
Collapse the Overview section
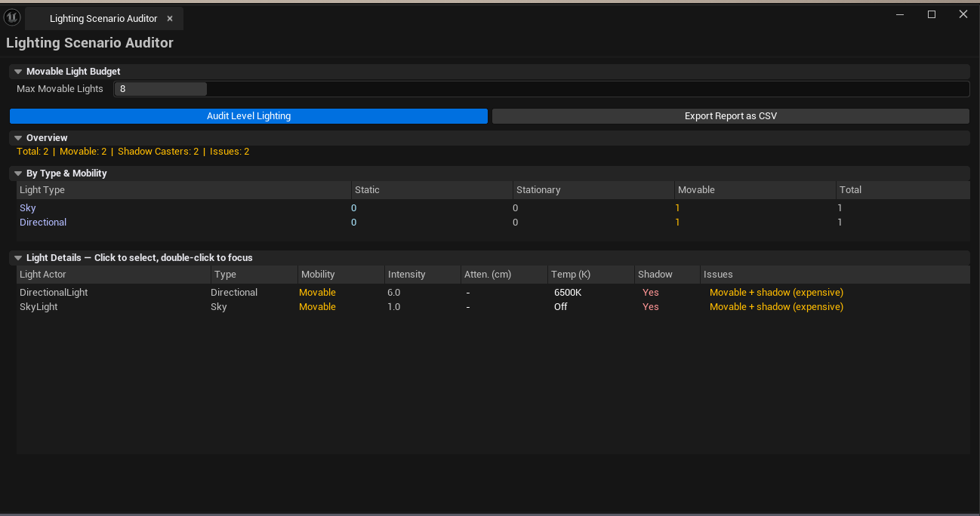click(x=18, y=138)
